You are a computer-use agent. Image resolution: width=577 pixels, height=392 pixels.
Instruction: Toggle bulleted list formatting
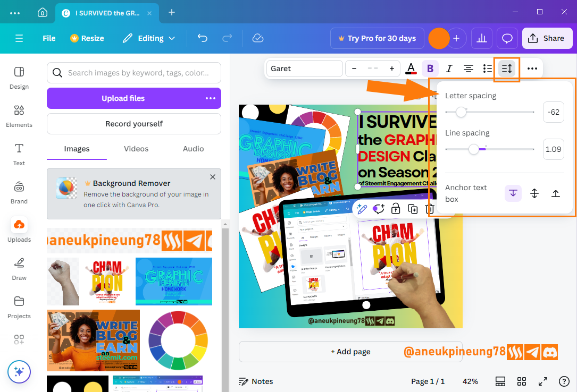point(487,69)
